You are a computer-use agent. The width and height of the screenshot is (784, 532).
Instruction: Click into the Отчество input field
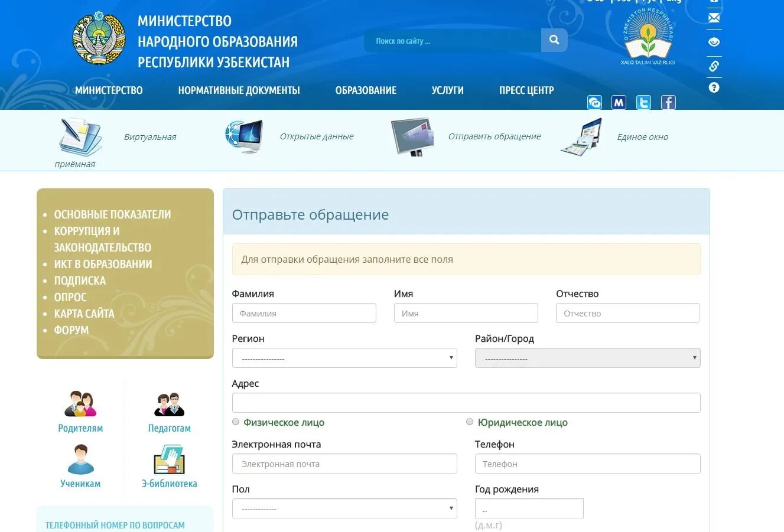628,313
